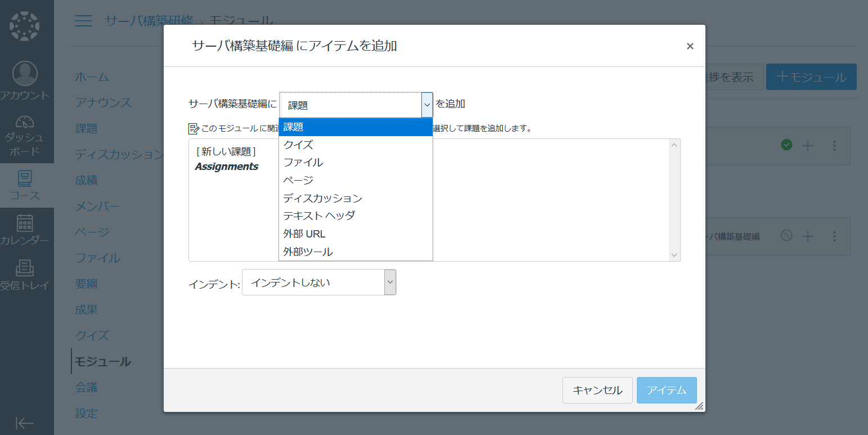Open three-dot menu of サーバ構築基礎編 module
868x435 pixels.
point(834,236)
